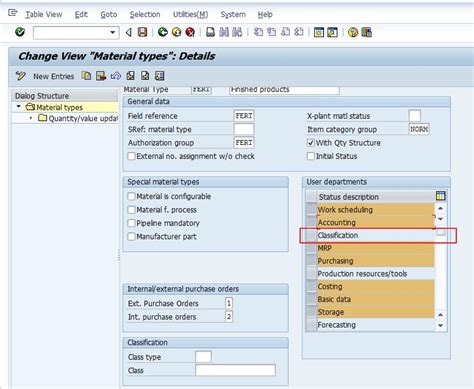Screen dimensions: 474x389
Task: Open table settings icon beside Status description
Action: click(x=440, y=196)
